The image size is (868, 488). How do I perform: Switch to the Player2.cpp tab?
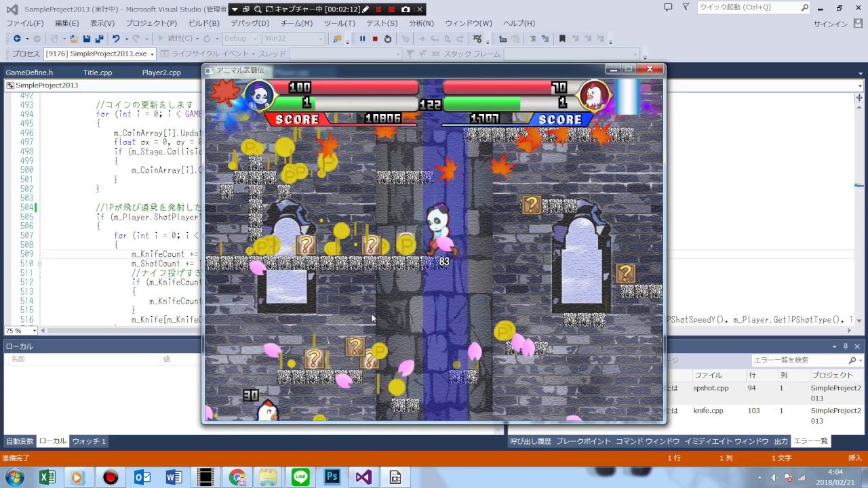click(161, 73)
